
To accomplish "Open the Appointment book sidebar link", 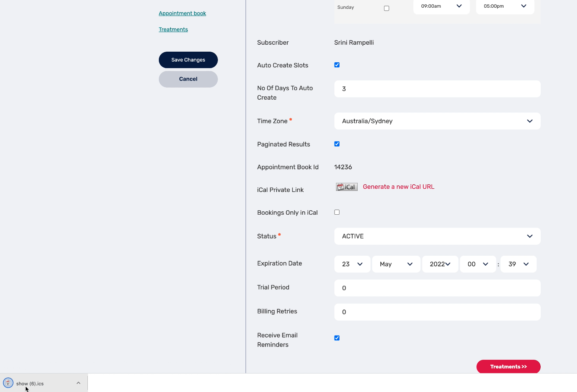I will [x=182, y=13].
